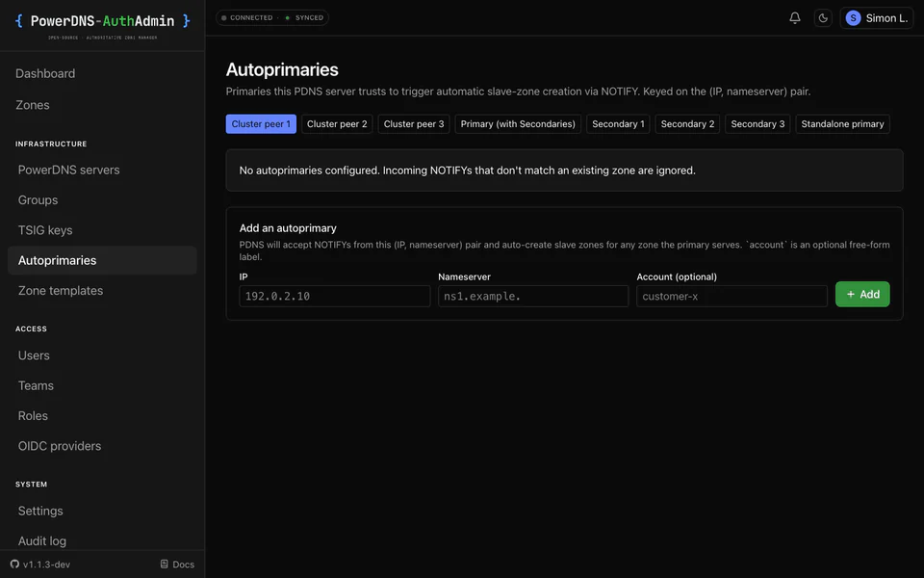Open Settings in the sidebar
The width and height of the screenshot is (924, 578).
(x=40, y=511)
